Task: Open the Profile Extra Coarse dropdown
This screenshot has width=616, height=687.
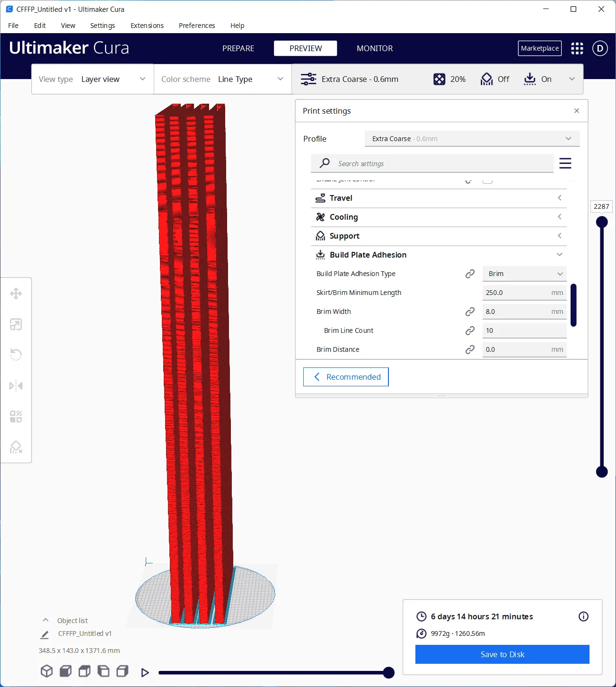Action: (472, 139)
